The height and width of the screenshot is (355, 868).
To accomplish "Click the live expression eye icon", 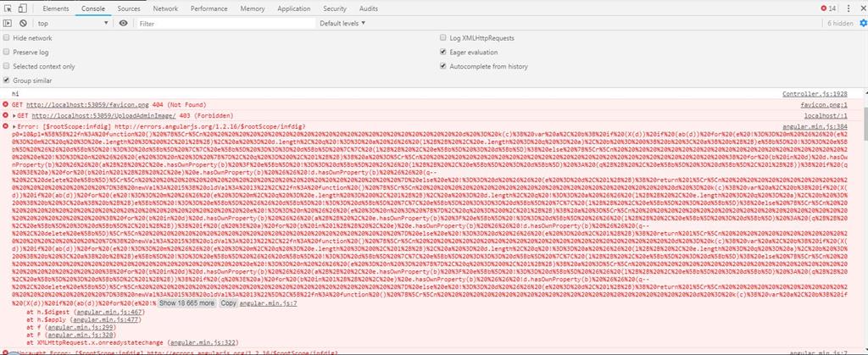I will [x=124, y=23].
